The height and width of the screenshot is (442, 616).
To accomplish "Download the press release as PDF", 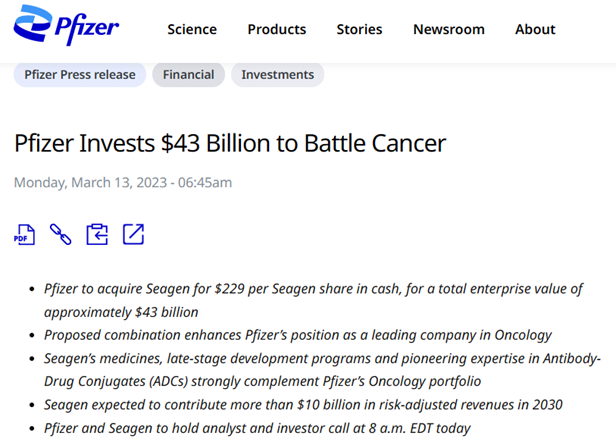I will click(x=24, y=235).
